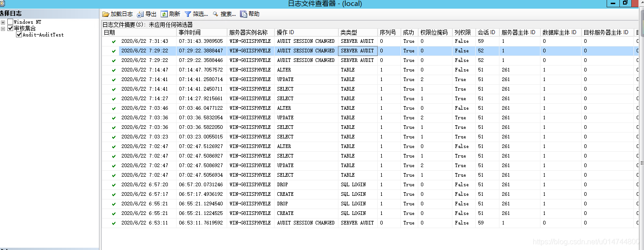Click the Search (搜索) magnifier icon
This screenshot has width=644, height=250.
coord(216,14)
